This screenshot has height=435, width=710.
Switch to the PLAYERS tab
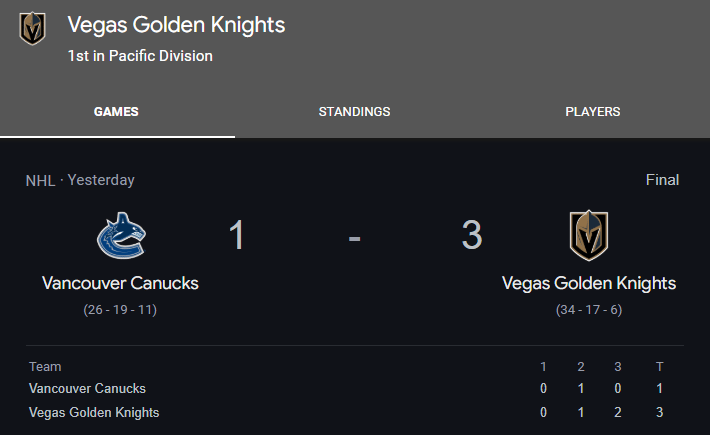(593, 112)
